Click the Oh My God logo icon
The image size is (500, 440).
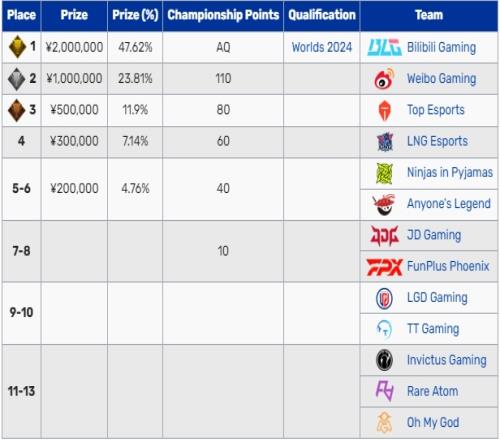point(384,422)
